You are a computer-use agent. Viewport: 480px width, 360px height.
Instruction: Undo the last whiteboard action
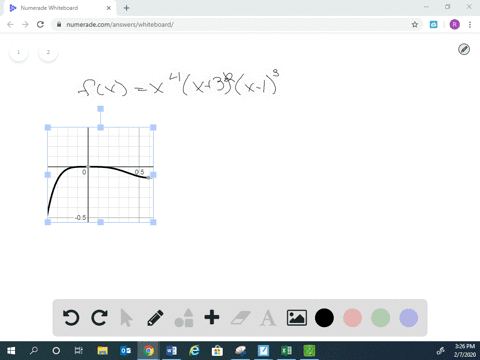click(71, 317)
